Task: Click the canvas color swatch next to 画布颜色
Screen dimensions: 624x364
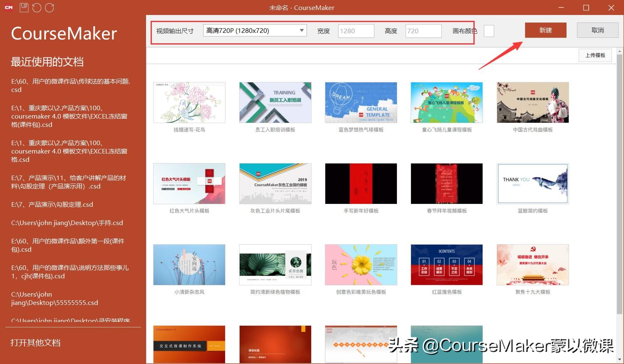Action: 488,31
